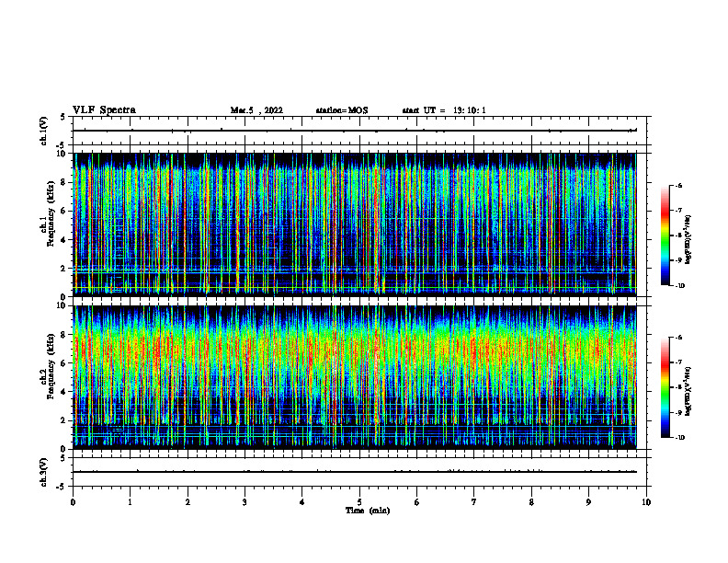Click the 7 minute tick label
This screenshot has height=563, width=728.
(x=474, y=502)
